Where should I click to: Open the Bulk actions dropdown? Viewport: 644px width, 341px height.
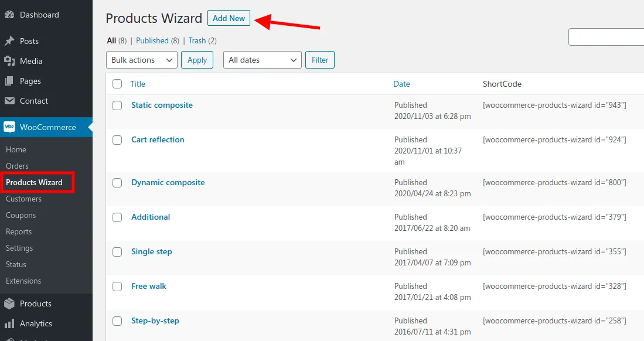pyautogui.click(x=142, y=60)
